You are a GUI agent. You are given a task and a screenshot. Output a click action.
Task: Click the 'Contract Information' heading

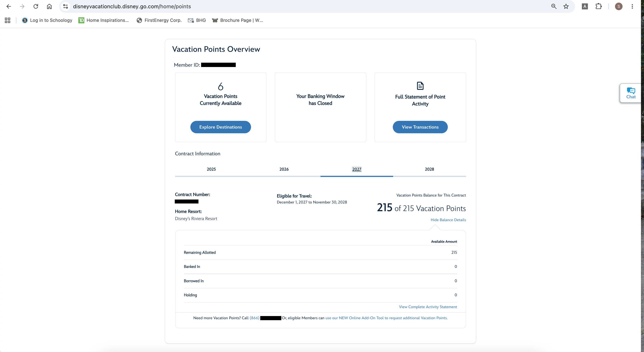click(x=198, y=154)
